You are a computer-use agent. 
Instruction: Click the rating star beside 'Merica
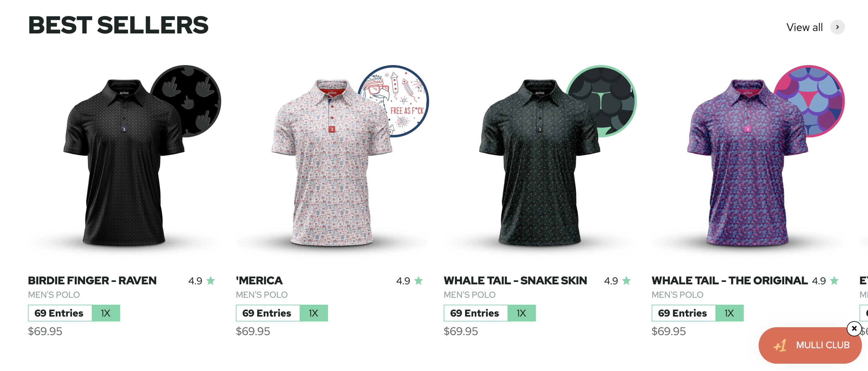418,281
